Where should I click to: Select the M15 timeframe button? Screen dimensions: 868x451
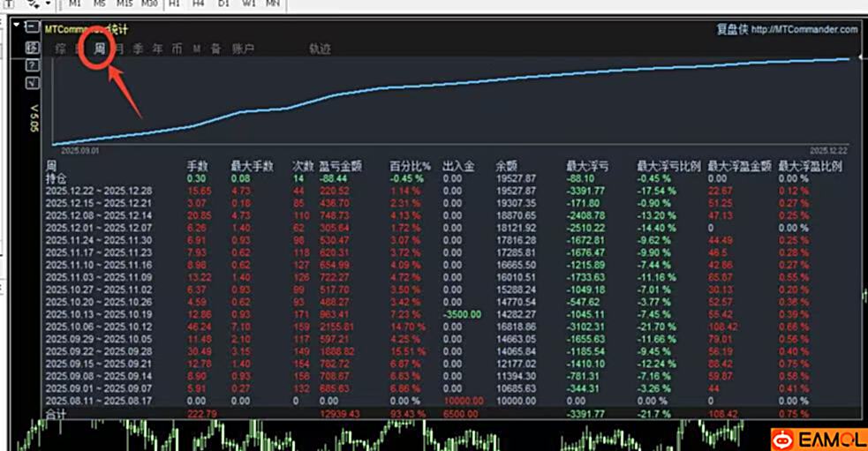124,4
